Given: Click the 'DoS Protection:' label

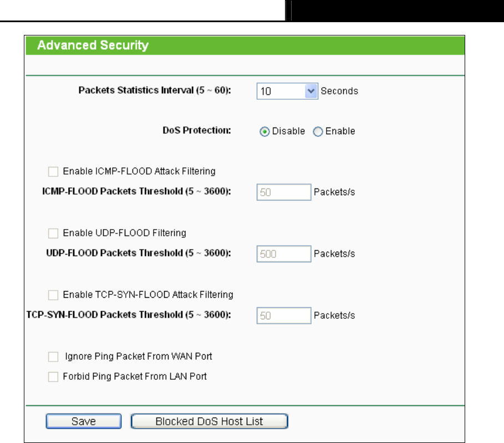Looking at the screenshot, I should point(197,130).
